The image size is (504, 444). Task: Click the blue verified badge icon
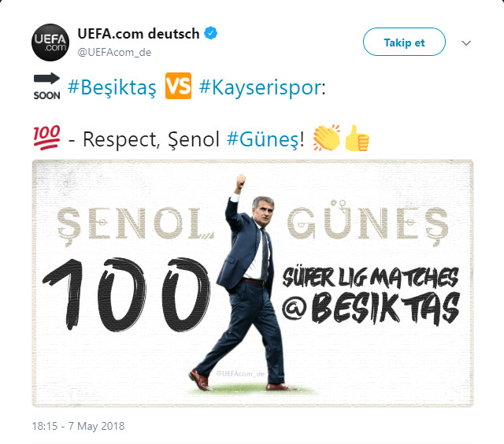pos(211,33)
